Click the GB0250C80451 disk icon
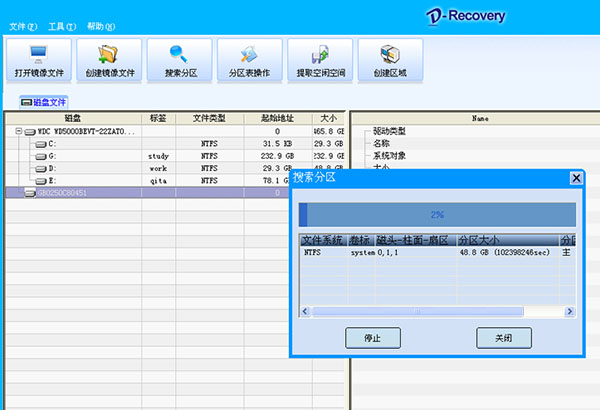Image resolution: width=600 pixels, height=410 pixels. pyautogui.click(x=30, y=193)
